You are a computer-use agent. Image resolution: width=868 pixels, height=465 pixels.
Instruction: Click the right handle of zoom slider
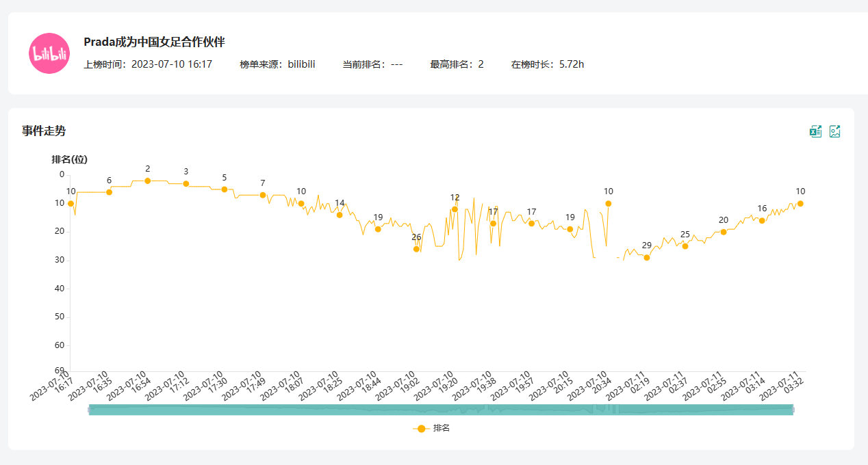point(793,410)
